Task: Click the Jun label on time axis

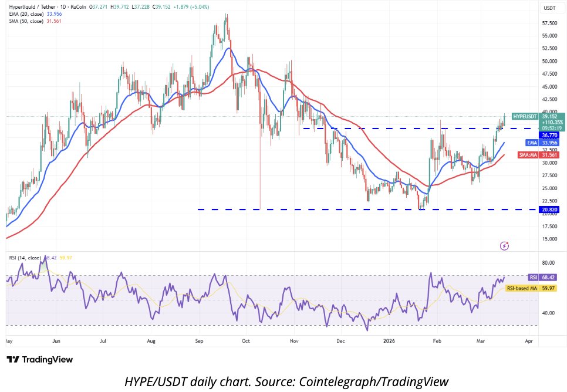Action: pyautogui.click(x=56, y=341)
